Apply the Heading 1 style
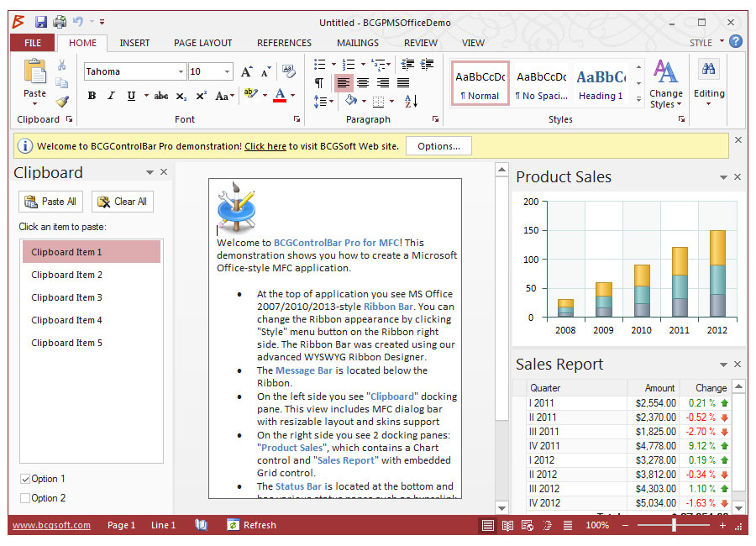 coord(601,83)
